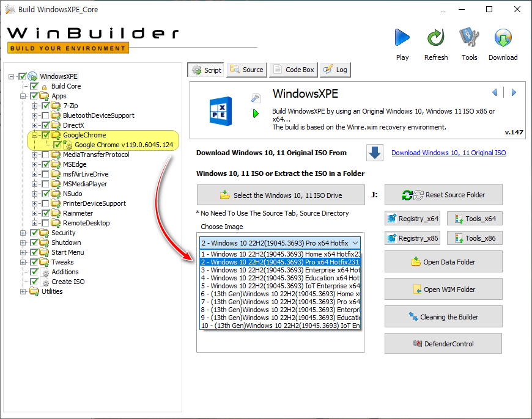Click the Build Core lock icon
This screenshot has height=419, width=532.
pos(44,87)
